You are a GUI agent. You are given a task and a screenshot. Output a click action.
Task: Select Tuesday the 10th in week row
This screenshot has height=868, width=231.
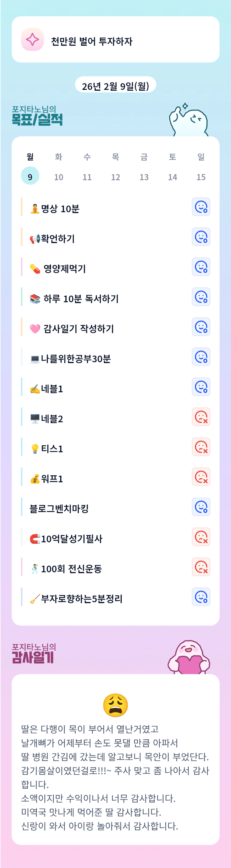[59, 177]
